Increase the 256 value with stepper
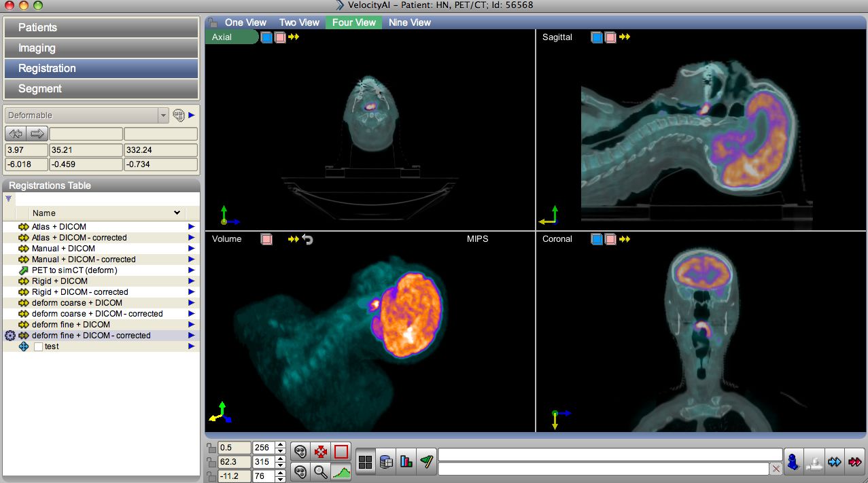This screenshot has height=483, width=868. 281,444
